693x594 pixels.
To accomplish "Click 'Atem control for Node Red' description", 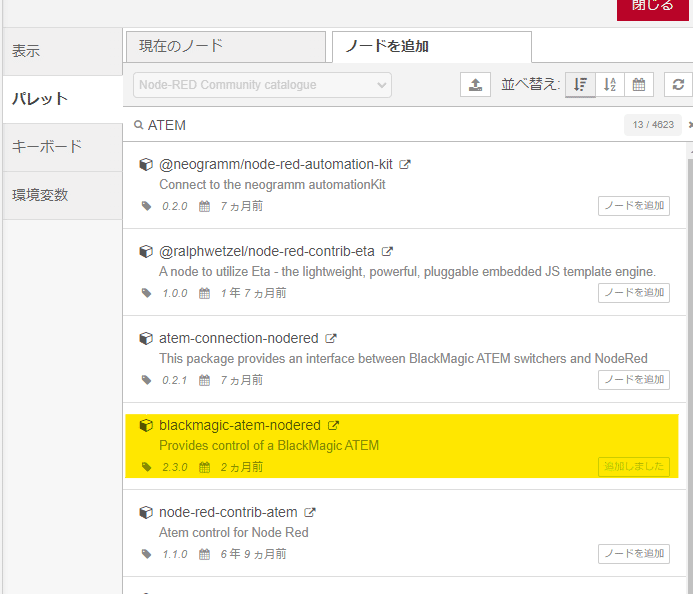I will [234, 533].
